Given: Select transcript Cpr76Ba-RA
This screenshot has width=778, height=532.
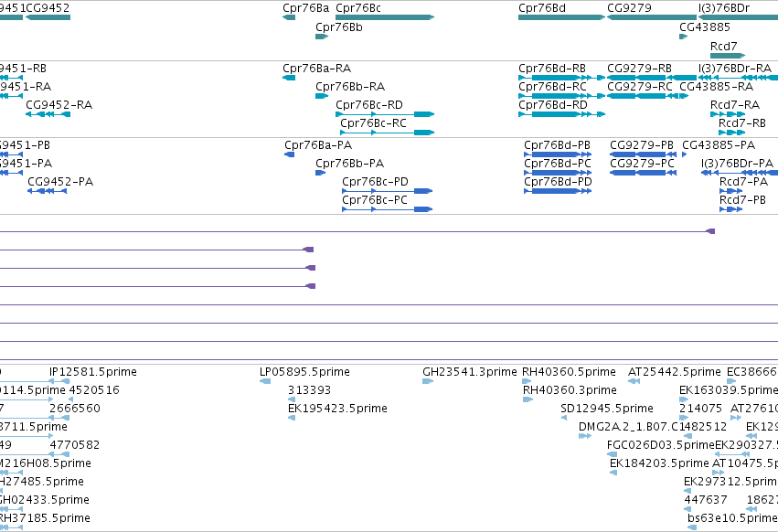Looking at the screenshot, I should [289, 78].
